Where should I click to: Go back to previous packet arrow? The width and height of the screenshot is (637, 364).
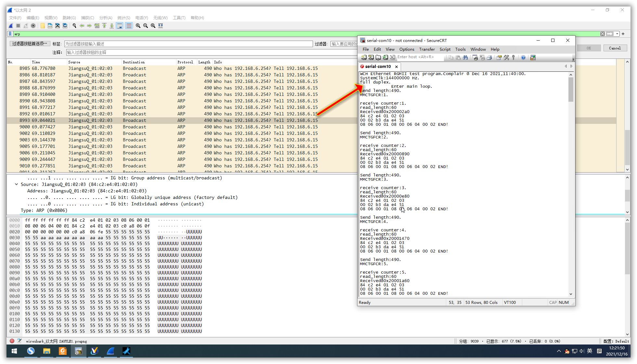(82, 26)
